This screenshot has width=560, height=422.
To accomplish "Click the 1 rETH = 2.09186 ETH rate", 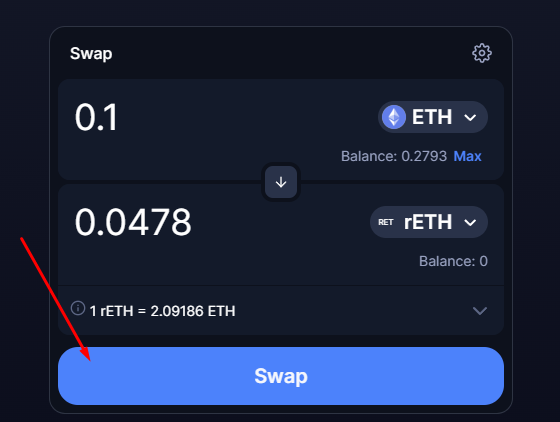I will pyautogui.click(x=162, y=311).
